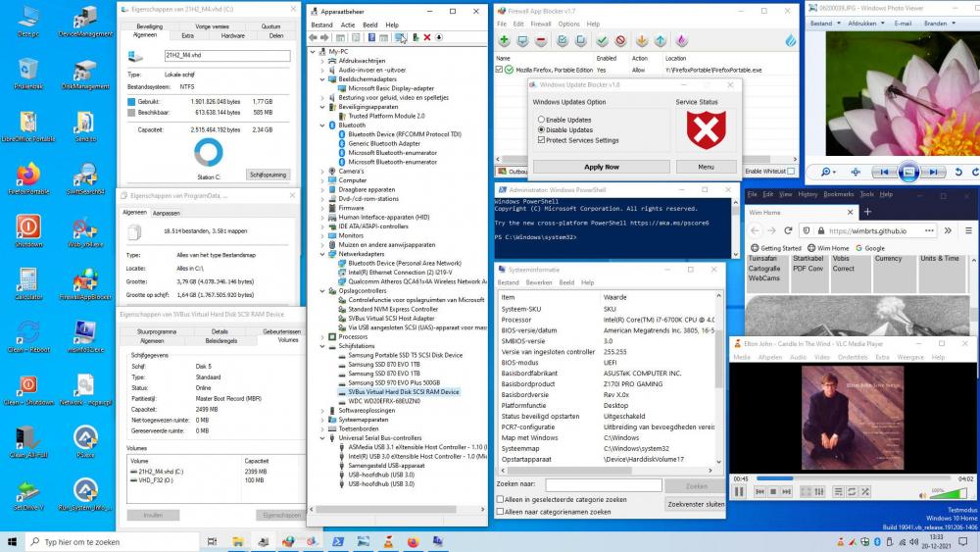Expand the Processors node in Apparaatbeheer
Screen dimensions: 980x552
(x=322, y=337)
